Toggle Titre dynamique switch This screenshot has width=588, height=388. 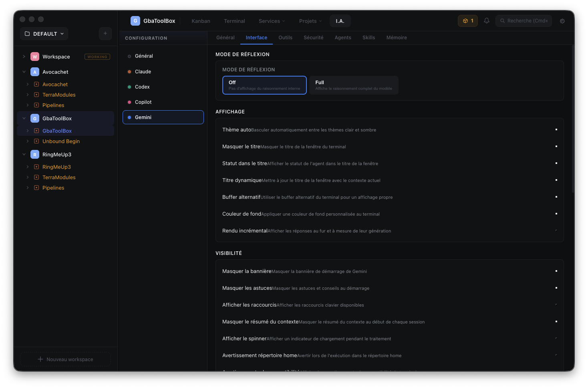556,180
